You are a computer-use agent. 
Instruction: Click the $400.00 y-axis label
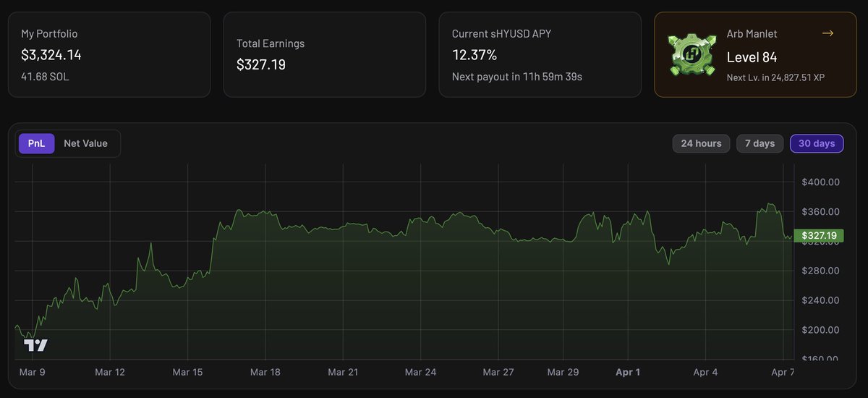click(x=820, y=182)
